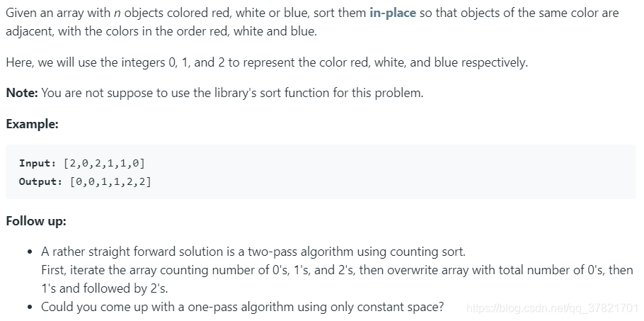Click the Output array [0,0,1,1,2,2]
The height and width of the screenshot is (321, 644).
pyautogui.click(x=110, y=181)
